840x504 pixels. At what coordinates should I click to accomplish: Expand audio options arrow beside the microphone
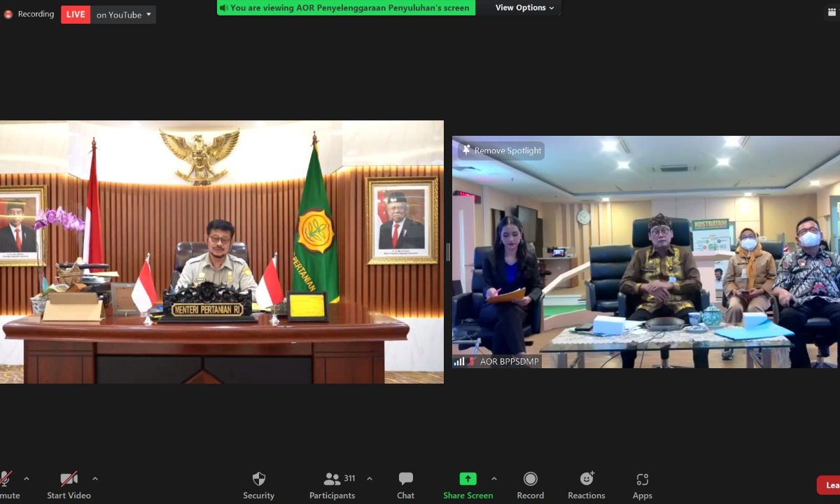pyautogui.click(x=27, y=479)
